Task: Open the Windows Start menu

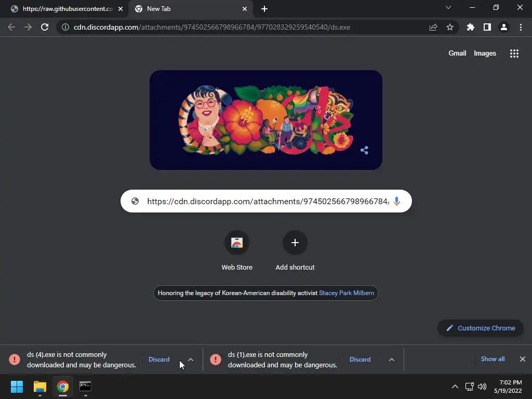Action: (x=17, y=387)
